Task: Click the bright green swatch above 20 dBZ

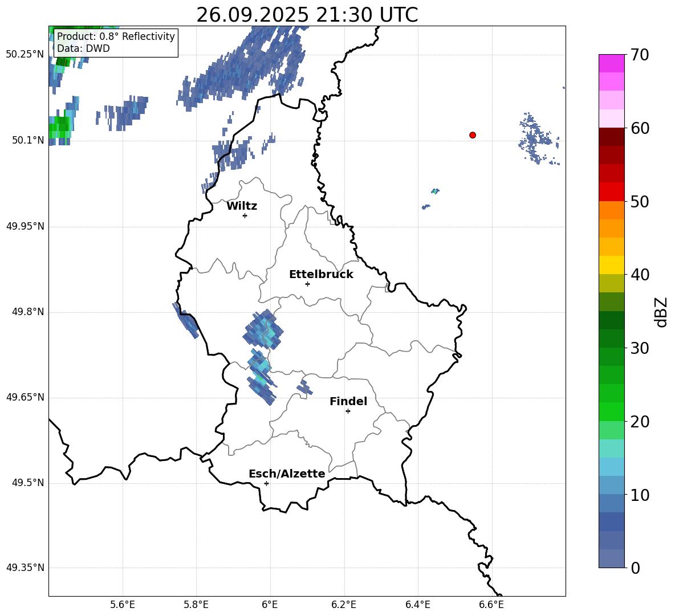Action: point(611,411)
